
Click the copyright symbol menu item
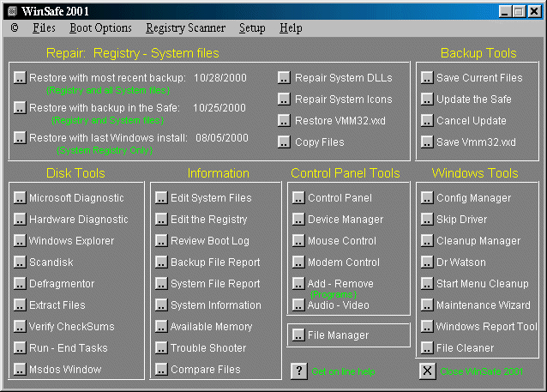(15, 27)
